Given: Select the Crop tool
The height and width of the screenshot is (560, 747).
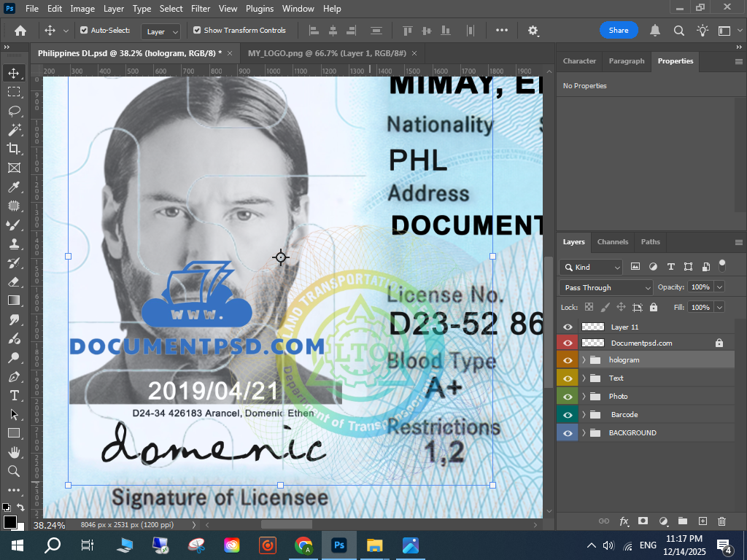Looking at the screenshot, I should point(14,149).
